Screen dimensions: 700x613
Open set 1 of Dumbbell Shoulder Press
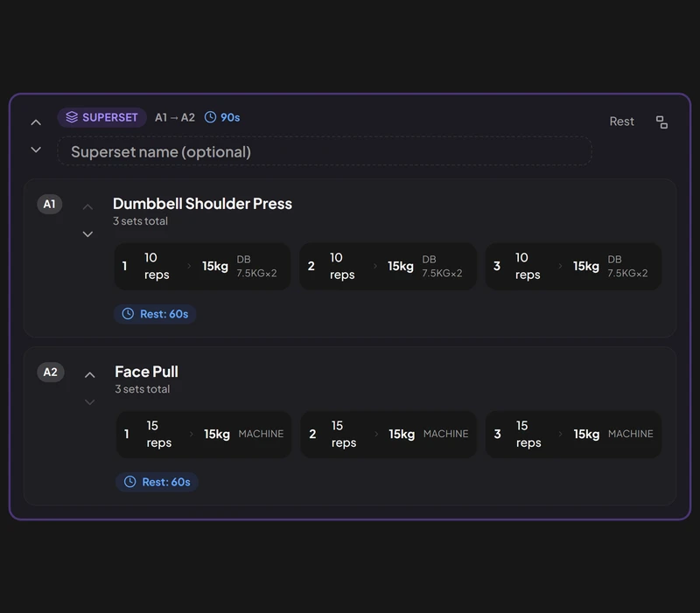coord(202,267)
